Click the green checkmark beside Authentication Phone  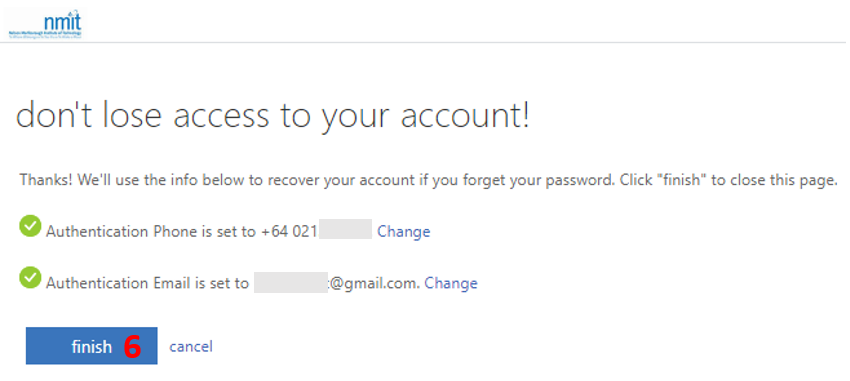click(30, 227)
